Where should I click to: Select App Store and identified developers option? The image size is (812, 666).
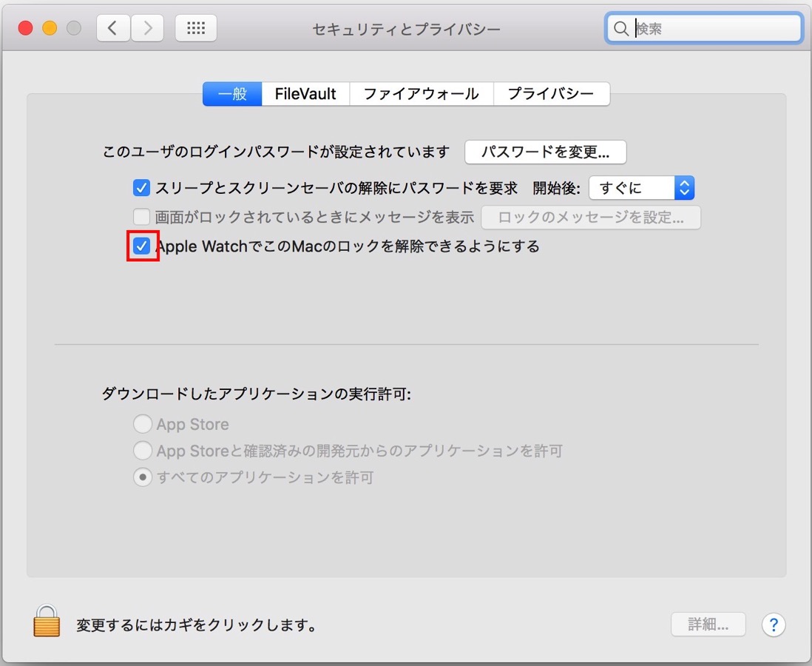tap(143, 451)
